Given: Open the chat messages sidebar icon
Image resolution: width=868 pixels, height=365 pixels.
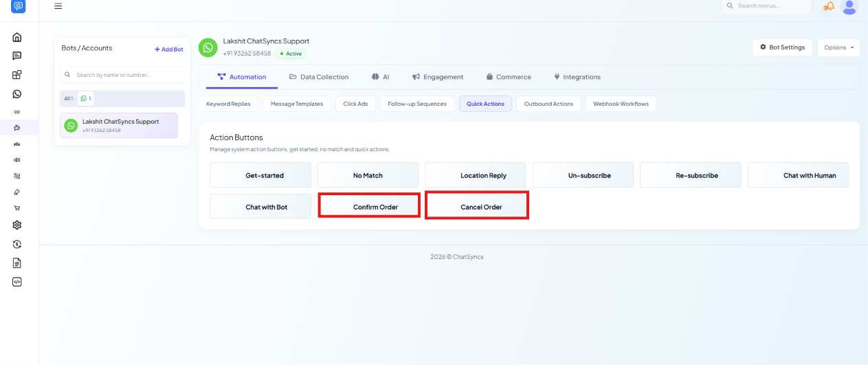Looking at the screenshot, I should pyautogui.click(x=17, y=56).
